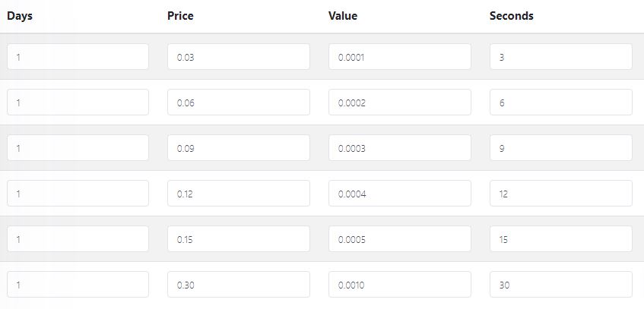Viewport: 644px width, 309px height.
Task: Select the Price field showing 0.03
Action: pos(239,57)
